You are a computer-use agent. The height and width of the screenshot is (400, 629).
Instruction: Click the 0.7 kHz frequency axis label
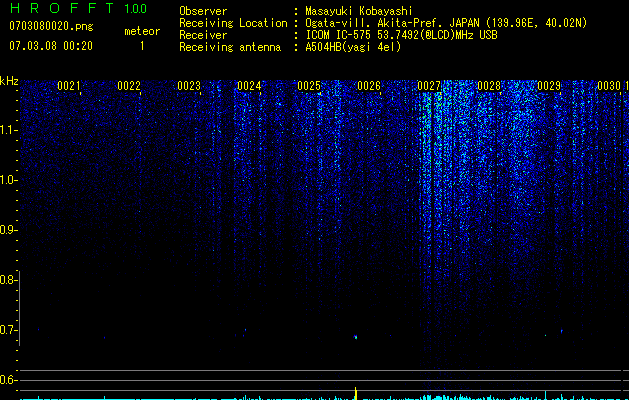[8, 330]
